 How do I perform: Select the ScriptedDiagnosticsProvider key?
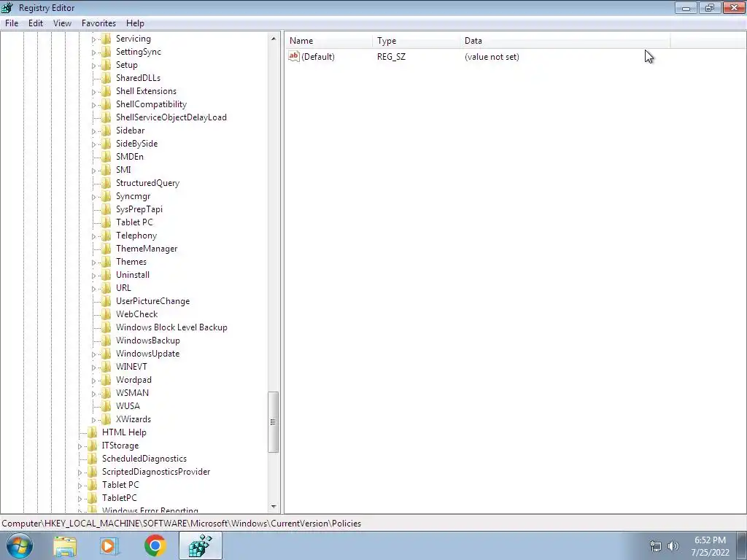[156, 472]
